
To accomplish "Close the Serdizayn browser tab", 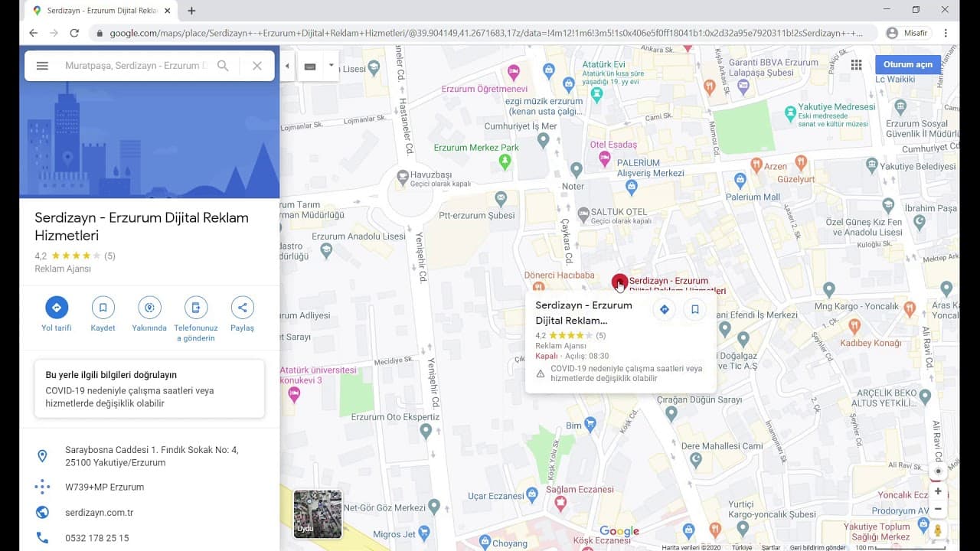I will tap(168, 11).
